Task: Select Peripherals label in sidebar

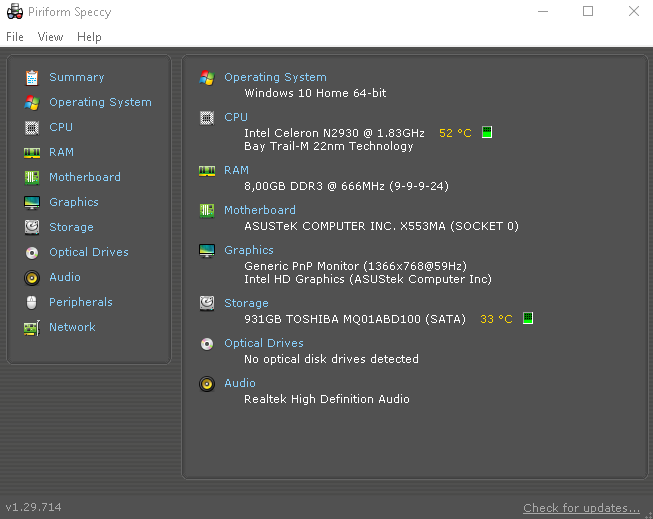Action: tap(81, 302)
